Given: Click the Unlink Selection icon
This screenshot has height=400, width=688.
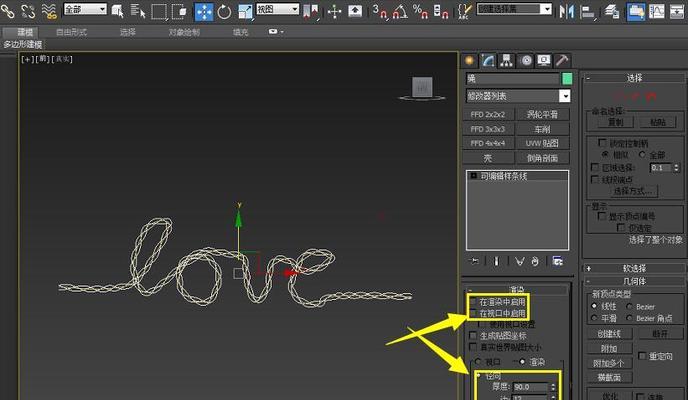Looking at the screenshot, I should 28,11.
